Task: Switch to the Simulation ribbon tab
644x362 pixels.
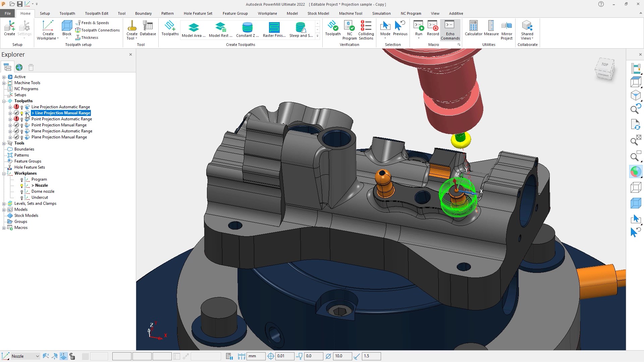Action: coord(381,13)
